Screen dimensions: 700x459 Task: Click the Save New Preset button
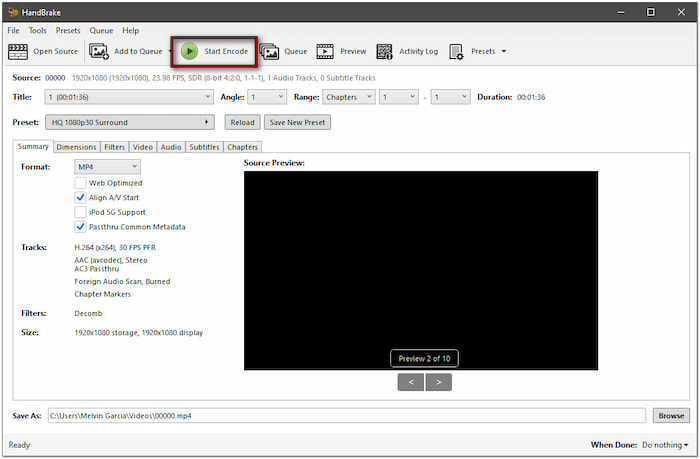pyautogui.click(x=297, y=122)
